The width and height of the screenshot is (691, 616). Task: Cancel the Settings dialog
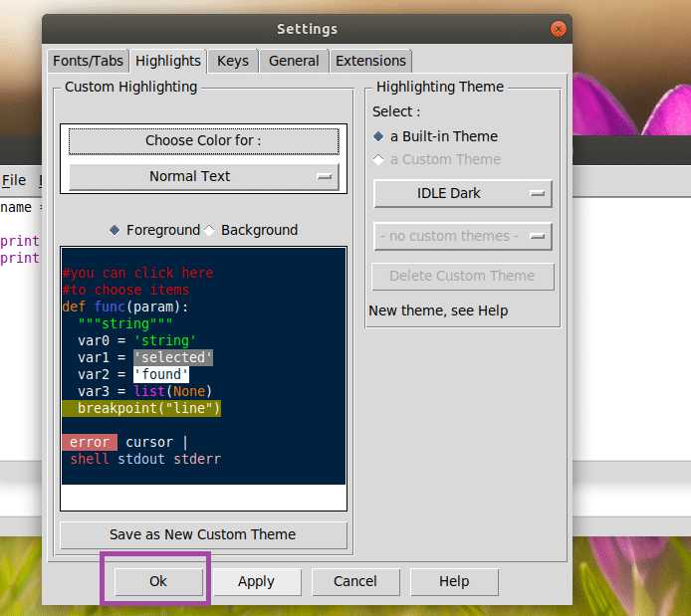(x=354, y=581)
